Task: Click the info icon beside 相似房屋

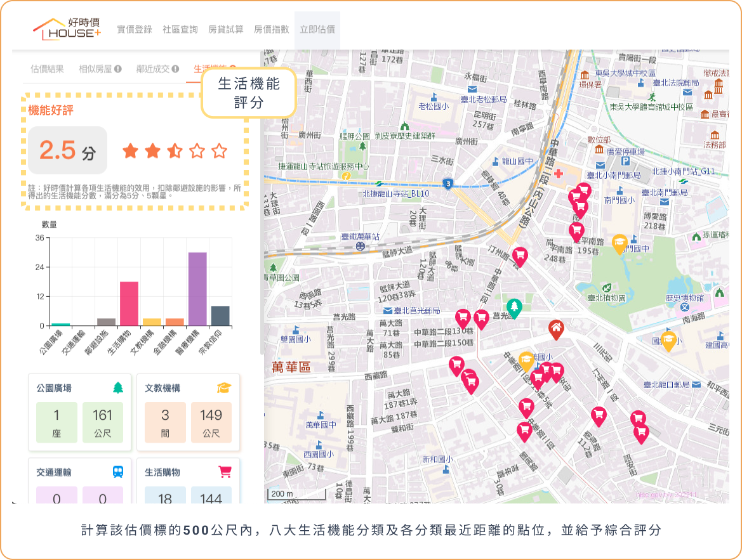Action: tap(118, 69)
